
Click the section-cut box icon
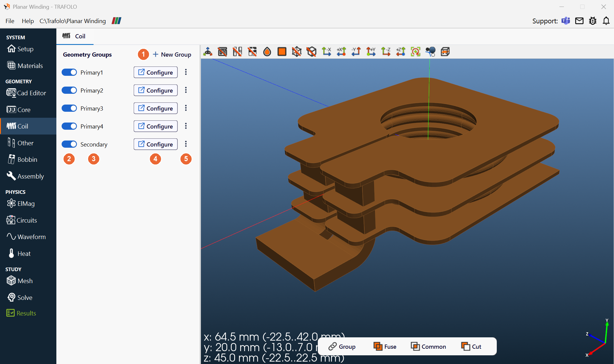point(445,52)
